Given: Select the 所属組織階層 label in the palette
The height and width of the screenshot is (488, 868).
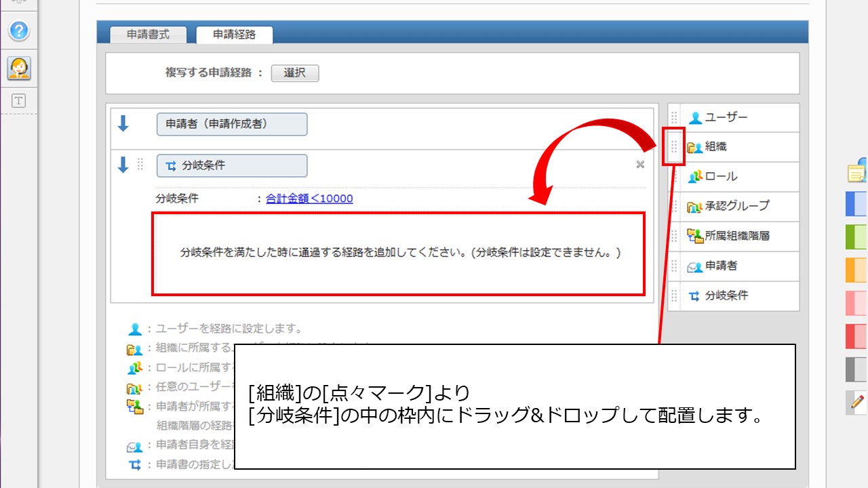Looking at the screenshot, I should pos(737,236).
